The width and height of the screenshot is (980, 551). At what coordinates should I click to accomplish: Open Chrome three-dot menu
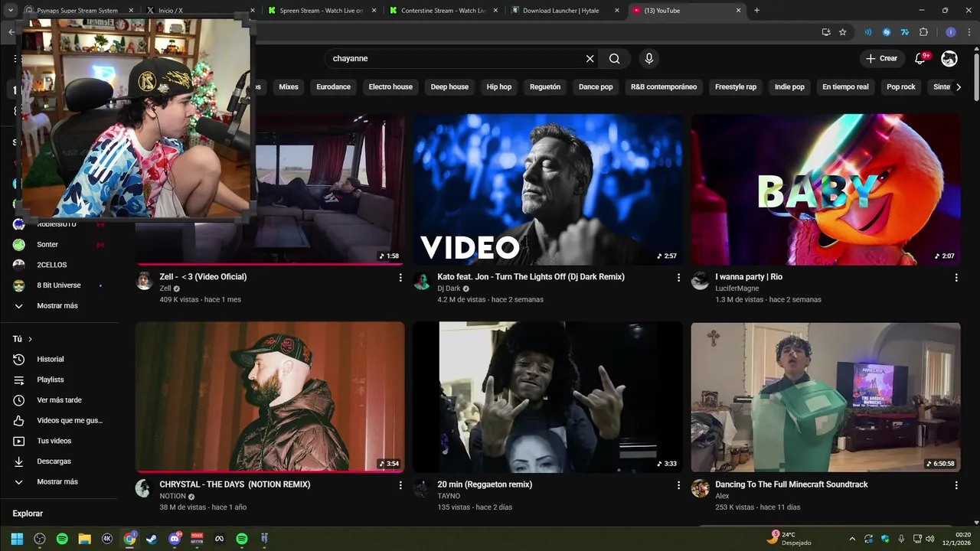969,32
